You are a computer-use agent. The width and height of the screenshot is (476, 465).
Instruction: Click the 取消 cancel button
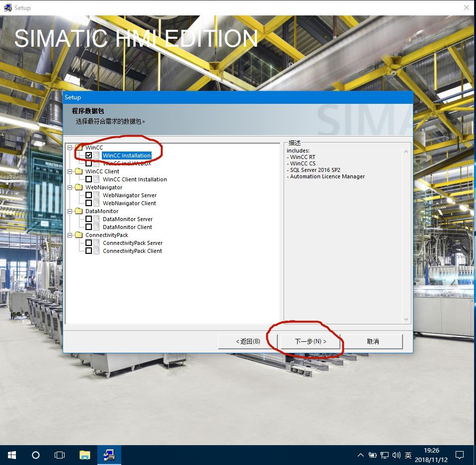pos(373,341)
